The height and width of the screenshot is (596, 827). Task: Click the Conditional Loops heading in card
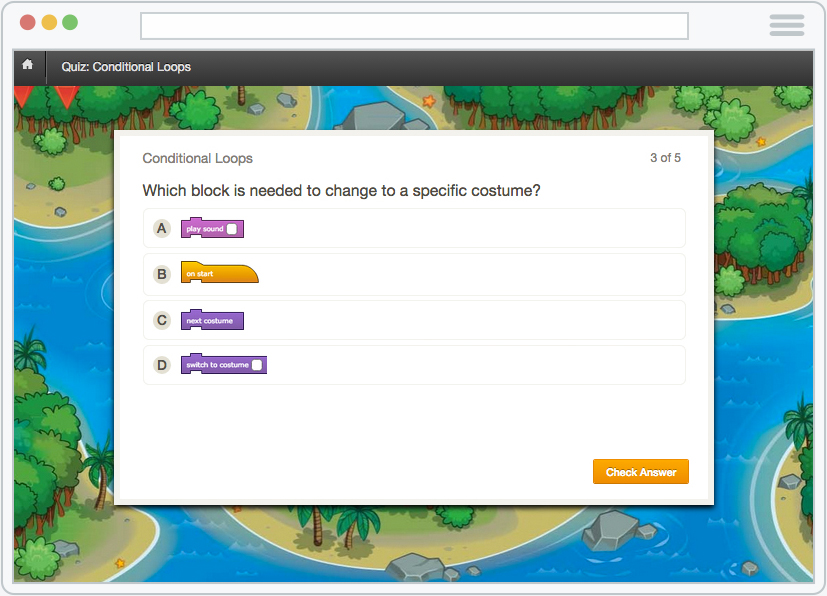pos(197,158)
